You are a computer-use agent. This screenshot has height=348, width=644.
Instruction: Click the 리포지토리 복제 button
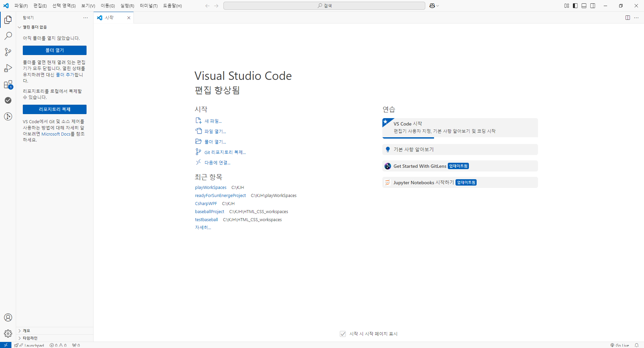click(x=55, y=109)
